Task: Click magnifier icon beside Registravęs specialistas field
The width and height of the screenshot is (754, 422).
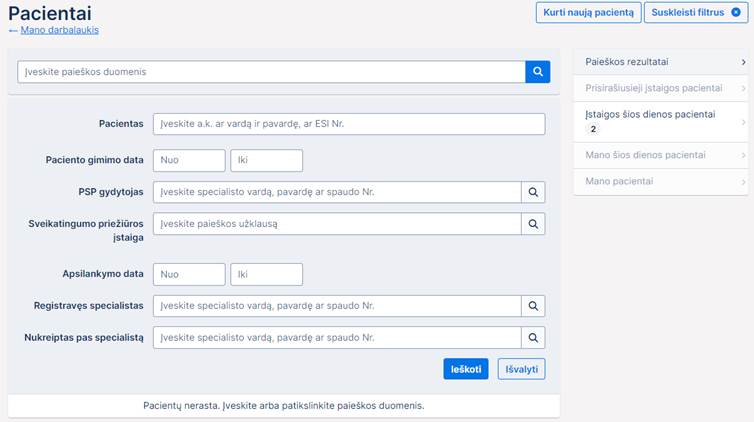Action: (533, 306)
